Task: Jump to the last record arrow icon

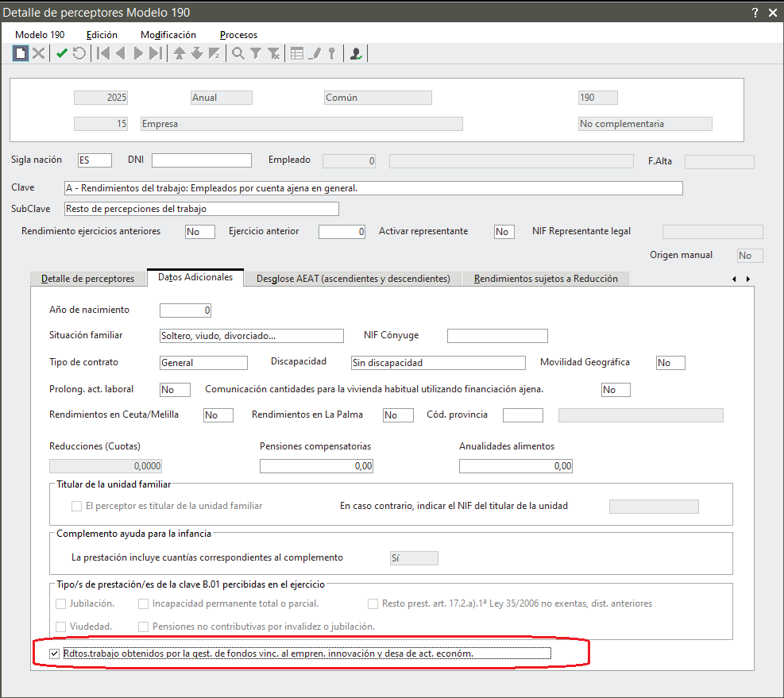Action: (156, 53)
